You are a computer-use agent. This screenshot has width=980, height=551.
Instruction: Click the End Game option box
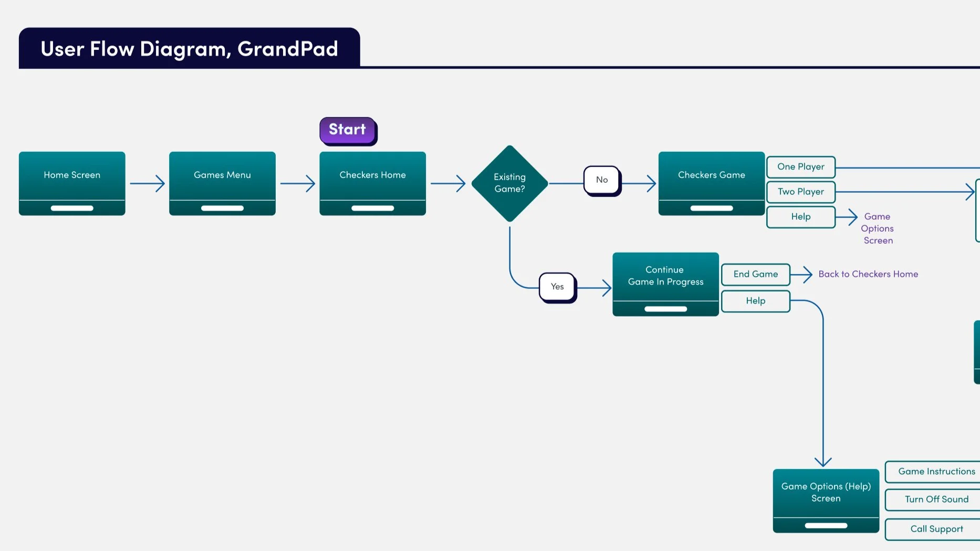pos(756,274)
